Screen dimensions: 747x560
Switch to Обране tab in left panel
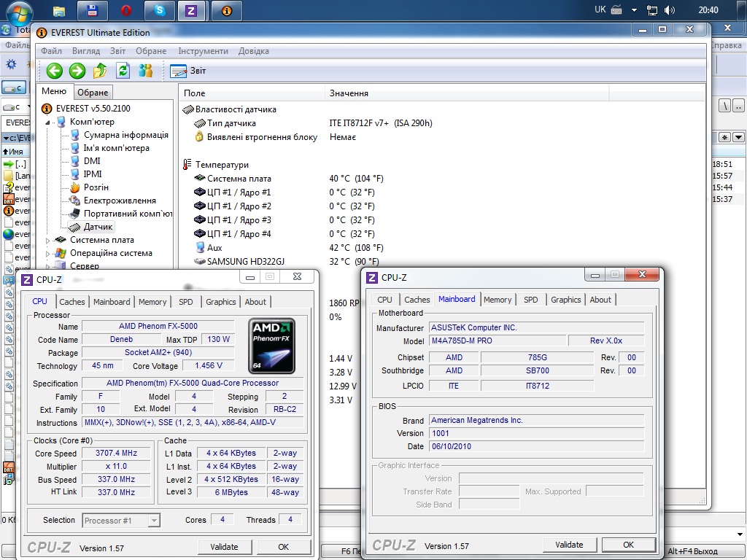pyautogui.click(x=93, y=93)
